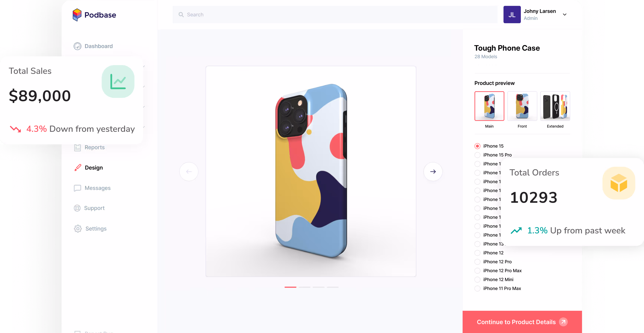Select the iPhone 15 Pro radio button
The width and height of the screenshot is (644, 333).
tap(477, 155)
